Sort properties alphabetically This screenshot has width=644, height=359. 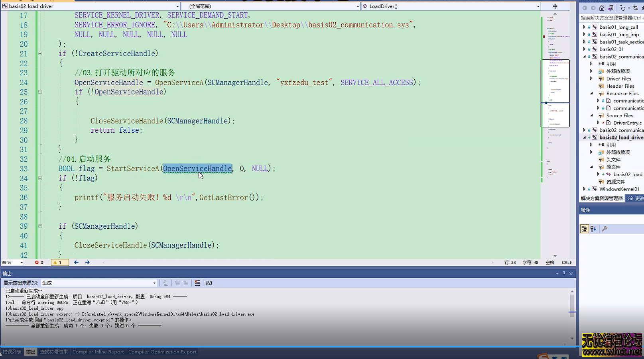(x=593, y=229)
